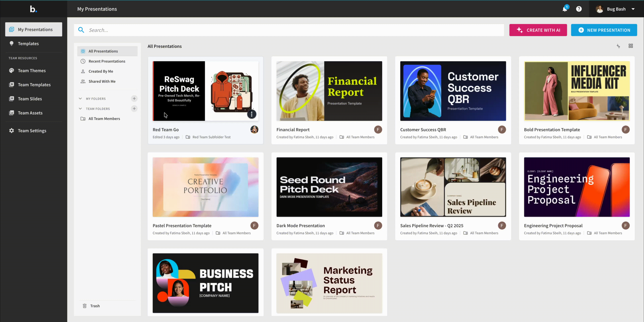Click the Red Team Go owner avatar
This screenshot has width=644, height=322.
click(x=255, y=130)
